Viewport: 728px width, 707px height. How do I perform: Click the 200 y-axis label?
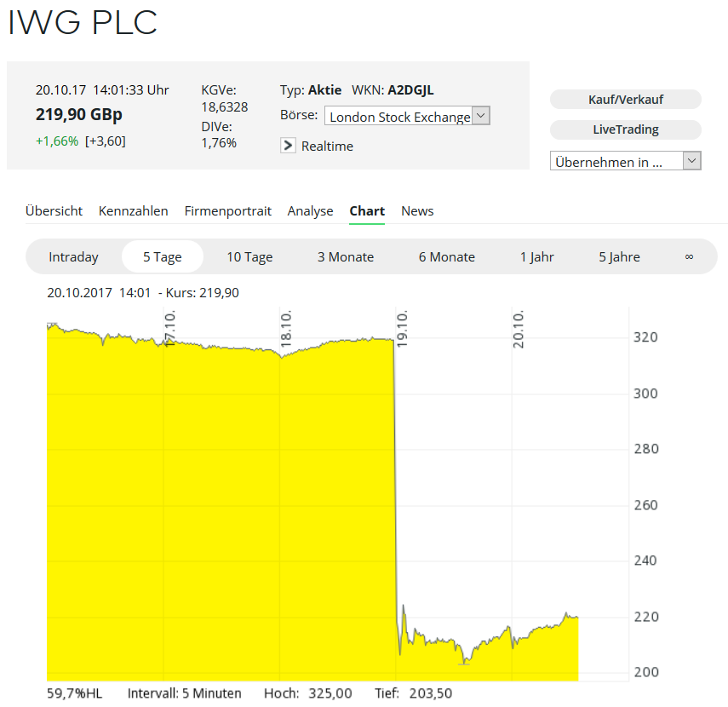(x=645, y=672)
